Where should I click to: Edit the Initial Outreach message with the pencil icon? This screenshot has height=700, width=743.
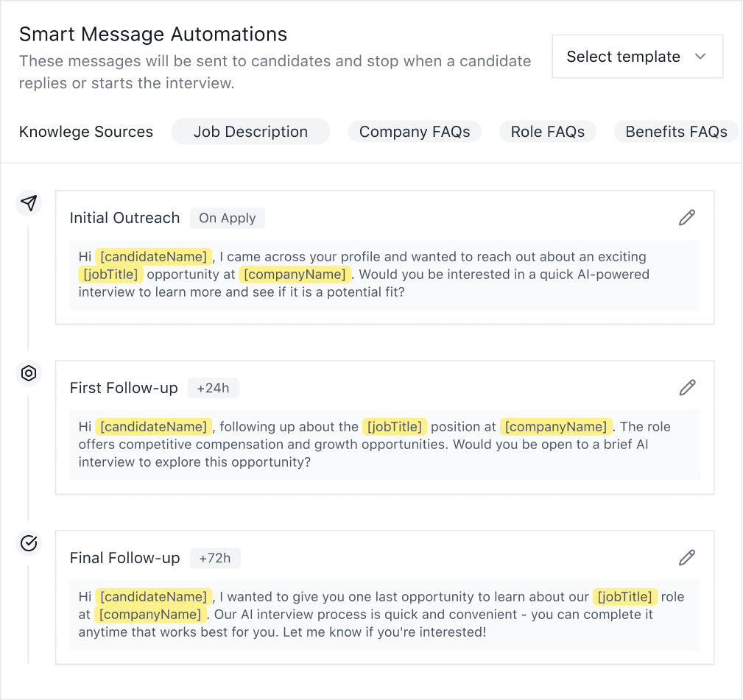click(x=686, y=217)
